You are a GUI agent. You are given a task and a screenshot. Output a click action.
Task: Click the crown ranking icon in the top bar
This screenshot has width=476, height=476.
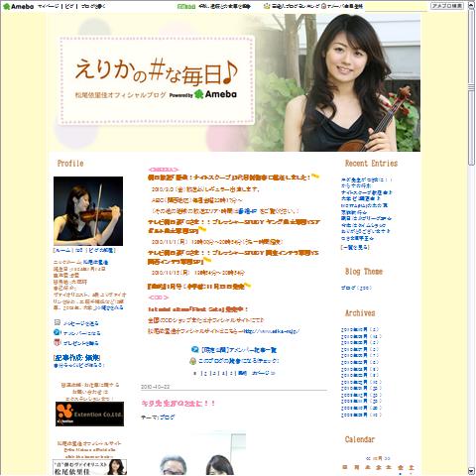267,6
